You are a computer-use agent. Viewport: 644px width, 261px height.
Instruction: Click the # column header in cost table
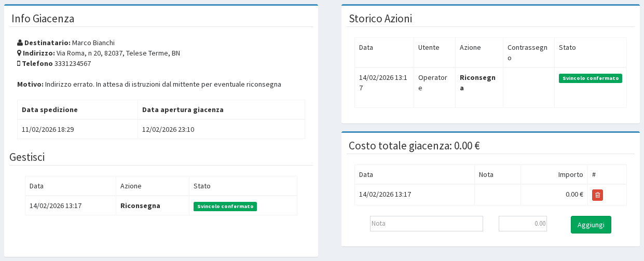594,174
